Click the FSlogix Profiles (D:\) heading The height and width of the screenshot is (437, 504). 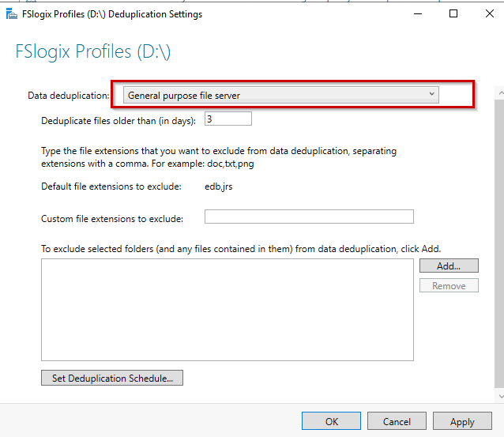coord(93,51)
